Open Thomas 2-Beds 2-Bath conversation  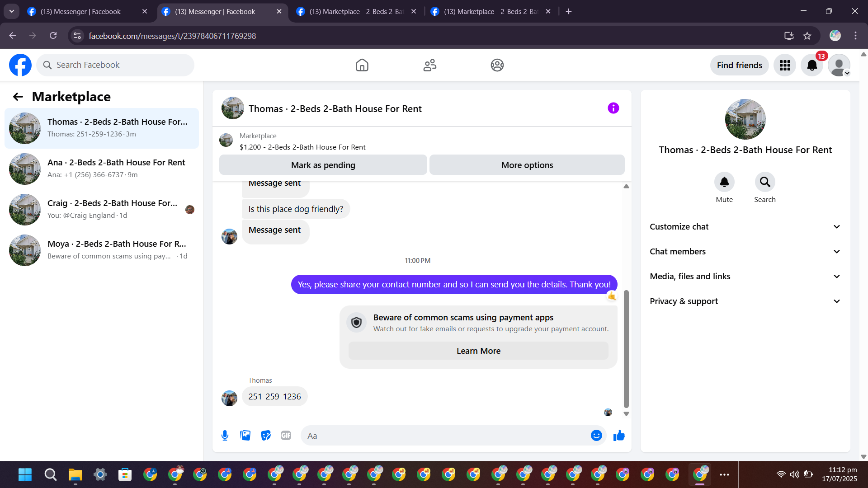pyautogui.click(x=102, y=128)
